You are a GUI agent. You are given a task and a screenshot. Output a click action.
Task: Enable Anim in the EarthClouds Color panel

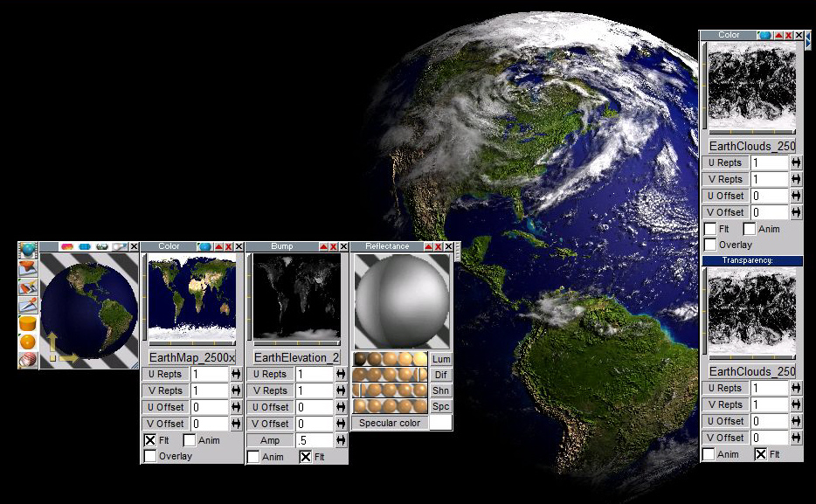(750, 228)
